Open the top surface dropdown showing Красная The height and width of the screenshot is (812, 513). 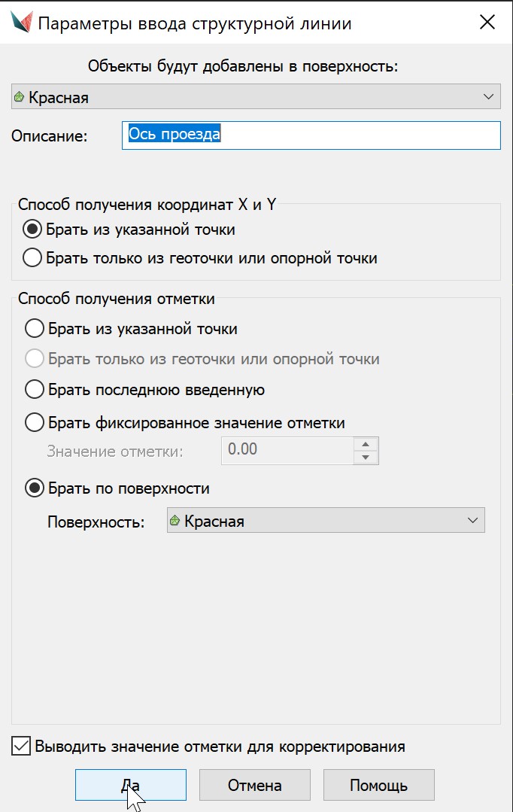pos(256,97)
